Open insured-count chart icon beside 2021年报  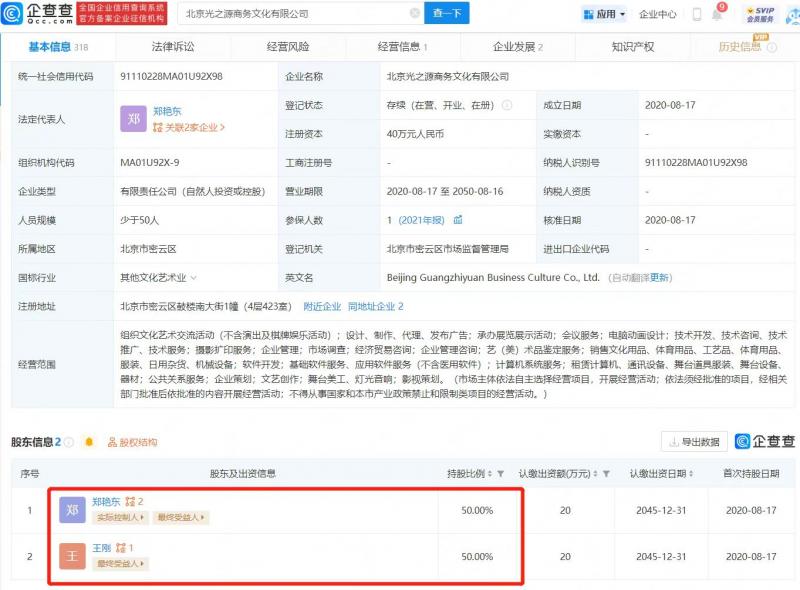[458, 219]
